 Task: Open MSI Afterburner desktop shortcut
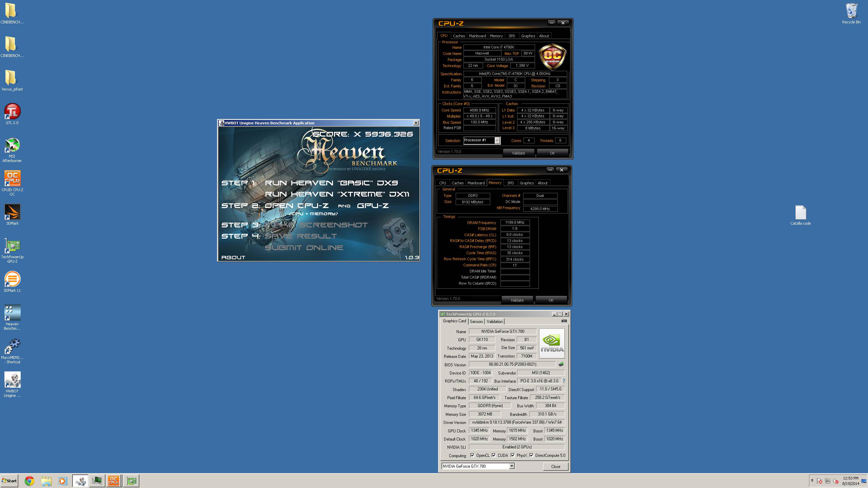(x=12, y=150)
